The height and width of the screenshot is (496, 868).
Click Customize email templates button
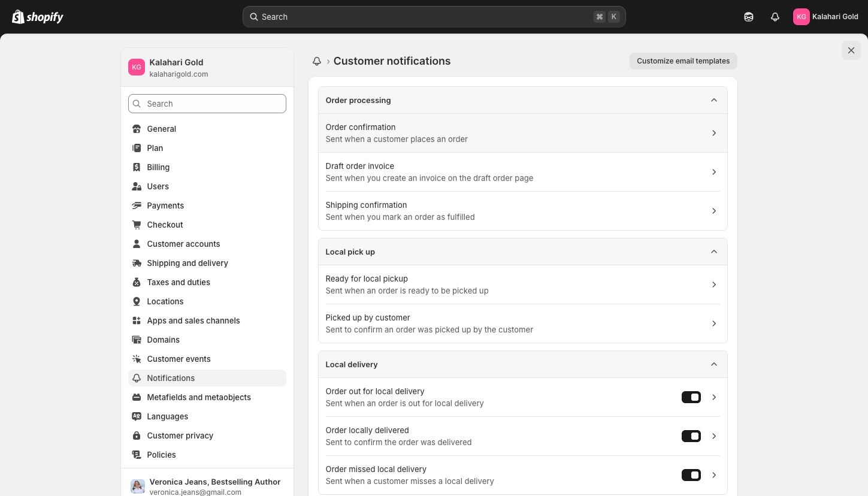683,61
